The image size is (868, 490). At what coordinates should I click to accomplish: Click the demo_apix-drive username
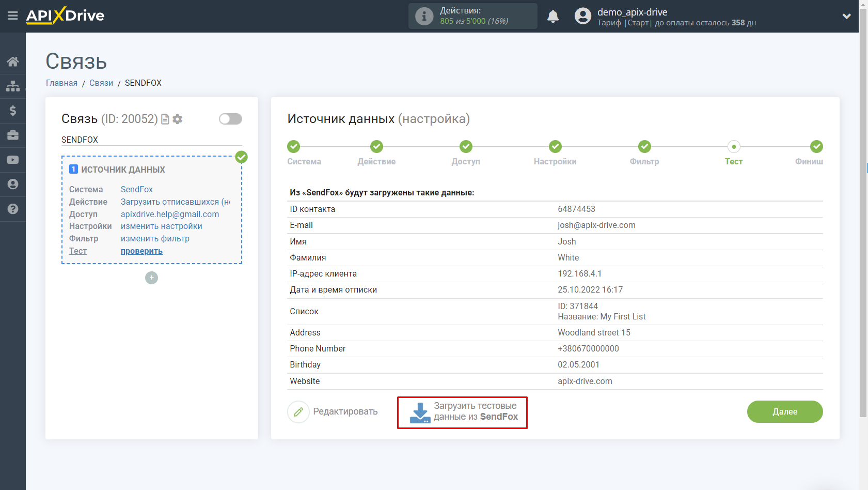pos(632,12)
